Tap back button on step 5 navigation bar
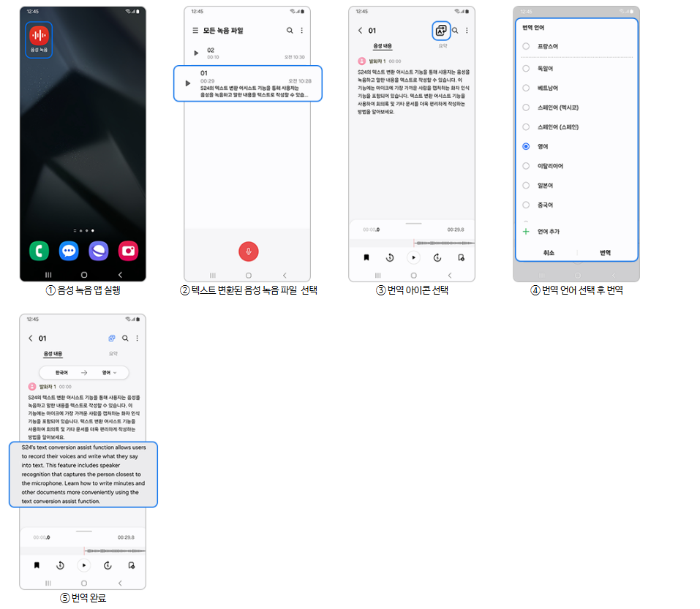Screen dimensions: 700x609 click(120, 583)
